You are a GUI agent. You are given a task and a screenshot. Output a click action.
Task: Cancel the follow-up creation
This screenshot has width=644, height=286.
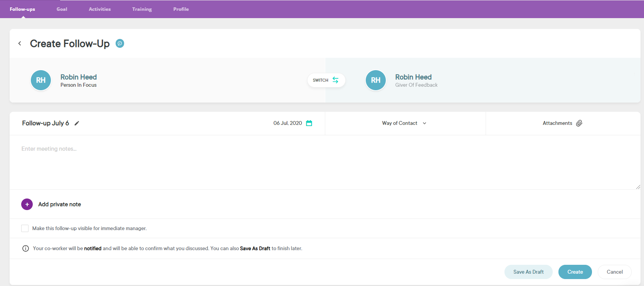coord(614,272)
